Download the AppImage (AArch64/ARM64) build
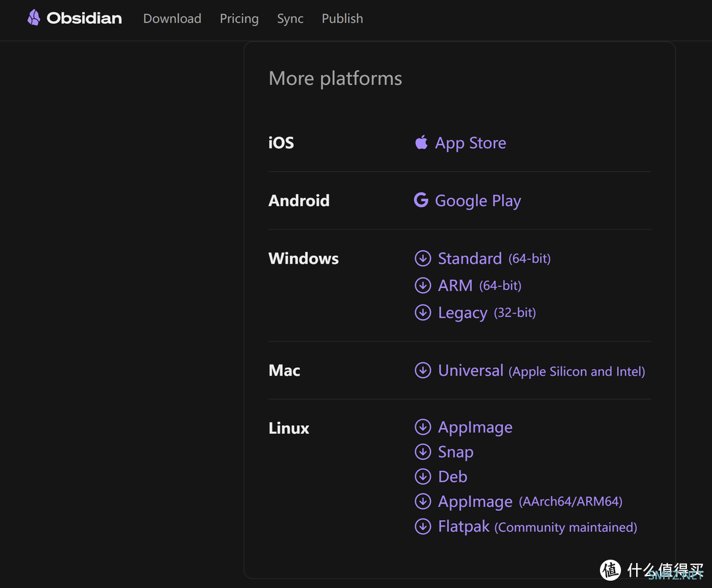Image resolution: width=712 pixels, height=588 pixels. pyautogui.click(x=530, y=502)
